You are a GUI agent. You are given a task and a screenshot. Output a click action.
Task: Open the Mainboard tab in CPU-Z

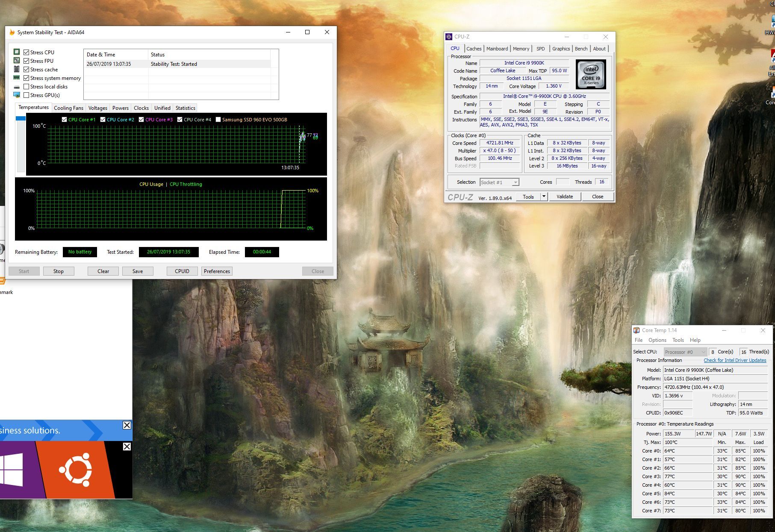click(497, 49)
